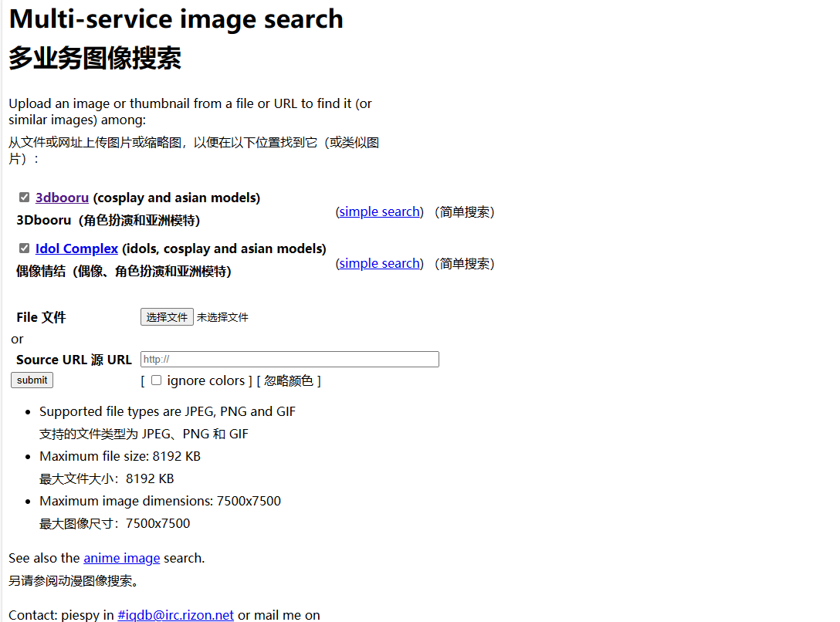Click the 'File 文件' label

coord(41,317)
